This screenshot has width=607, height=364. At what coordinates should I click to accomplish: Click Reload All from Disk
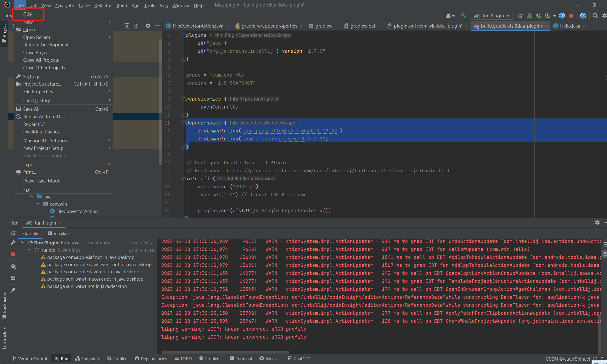pos(64,116)
